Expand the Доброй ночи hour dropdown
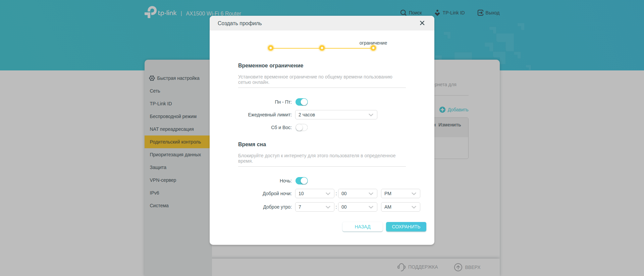This screenshot has height=276, width=644. coord(314,194)
